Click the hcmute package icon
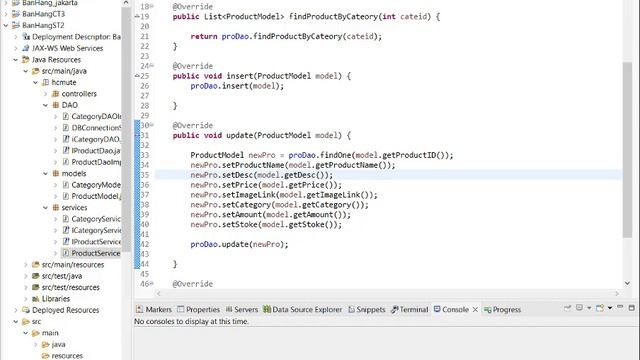The image size is (640, 360). (46, 82)
